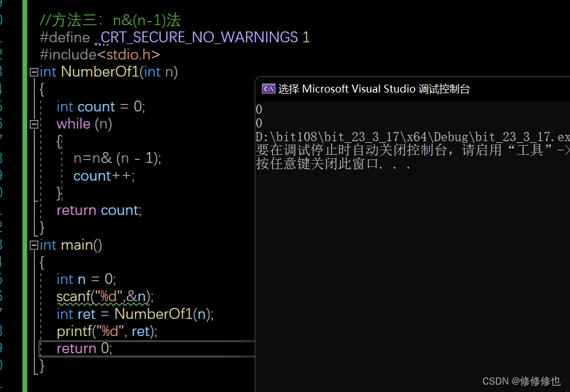The image size is (570, 392).
Task: Click the #include<stdio.h> directive
Action: (99, 55)
